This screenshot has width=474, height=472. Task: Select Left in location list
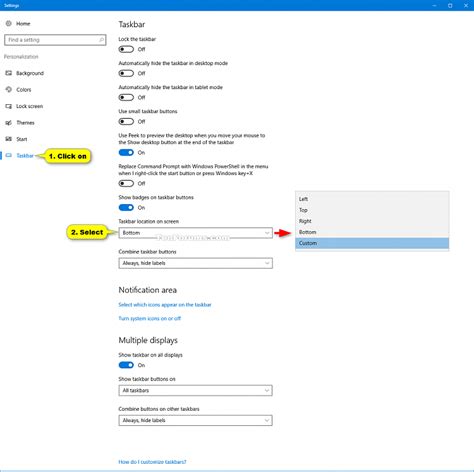click(372, 199)
